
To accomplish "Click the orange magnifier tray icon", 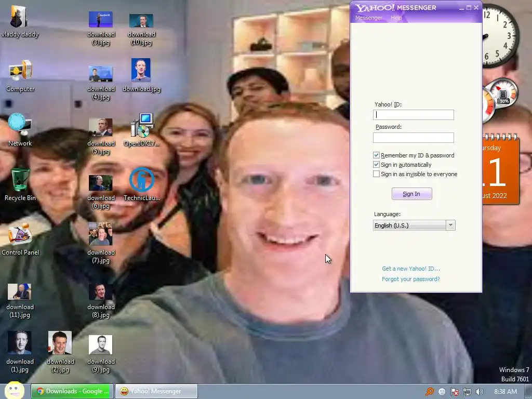I will [x=430, y=392].
